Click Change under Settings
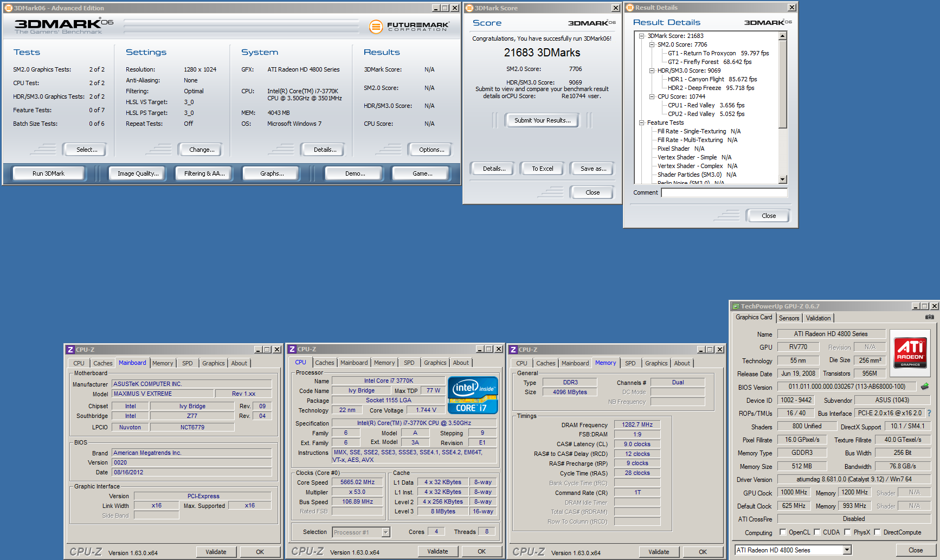Screen dimensions: 940x560 click(202, 150)
